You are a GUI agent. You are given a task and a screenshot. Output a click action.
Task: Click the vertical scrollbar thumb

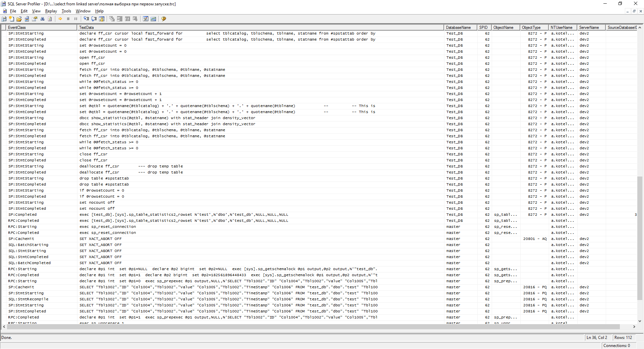[640, 238]
